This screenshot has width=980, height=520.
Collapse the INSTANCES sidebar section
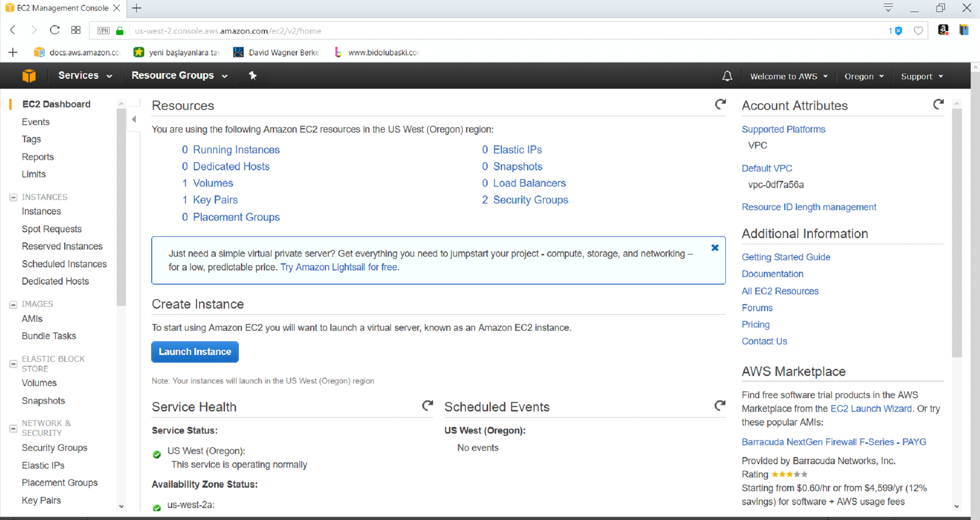(x=13, y=197)
